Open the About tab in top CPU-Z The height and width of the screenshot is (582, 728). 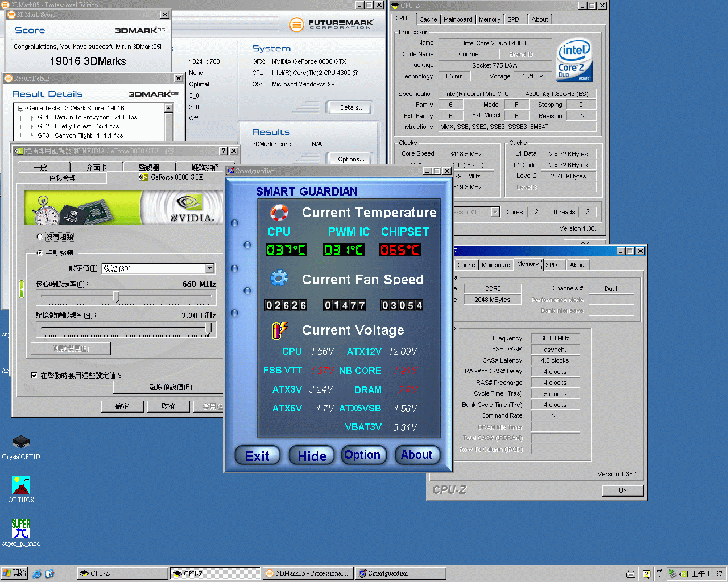[540, 19]
